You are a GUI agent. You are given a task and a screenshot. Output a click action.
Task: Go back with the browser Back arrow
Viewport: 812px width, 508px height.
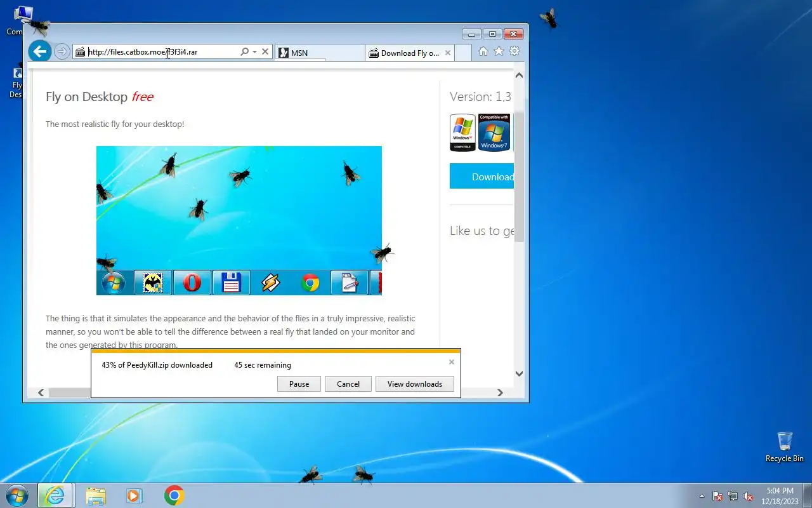tap(40, 51)
